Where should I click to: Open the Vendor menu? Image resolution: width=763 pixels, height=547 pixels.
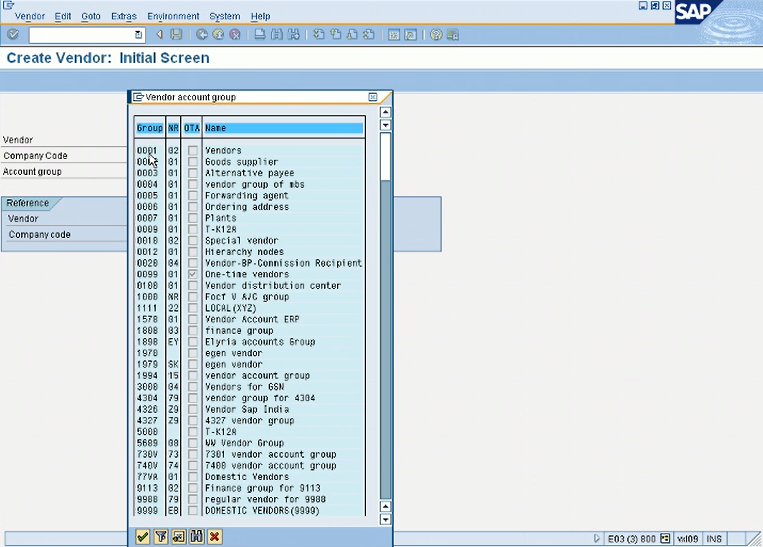(30, 16)
